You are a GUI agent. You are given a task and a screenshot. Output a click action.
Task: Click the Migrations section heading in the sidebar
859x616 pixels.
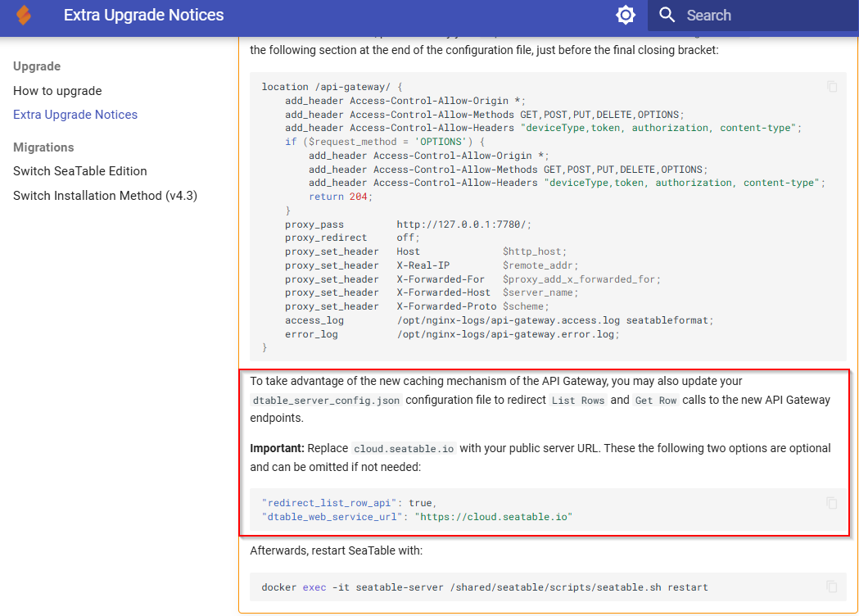(43, 147)
